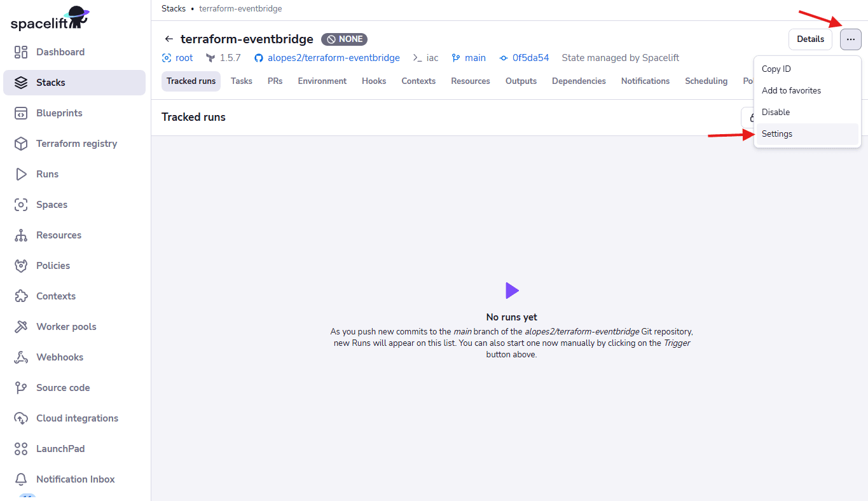Click the Source code branch icon

point(21,388)
